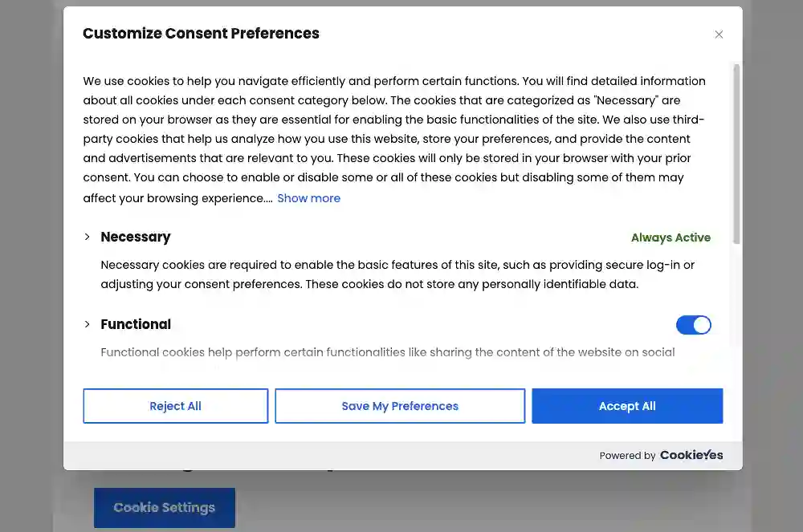Click the Customize Consent Preferences title
Screen dimensions: 803x532
pyautogui.click(x=201, y=34)
